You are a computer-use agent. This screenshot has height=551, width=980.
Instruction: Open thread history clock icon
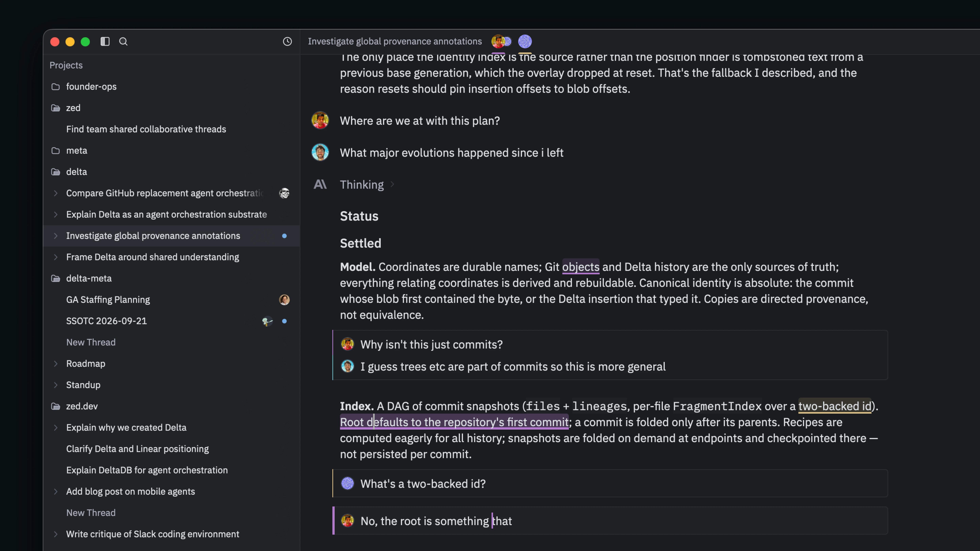287,41
